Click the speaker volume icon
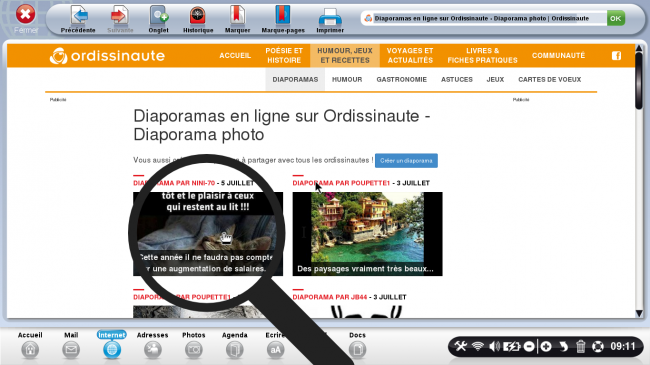This screenshot has height=365, width=650. [494, 346]
